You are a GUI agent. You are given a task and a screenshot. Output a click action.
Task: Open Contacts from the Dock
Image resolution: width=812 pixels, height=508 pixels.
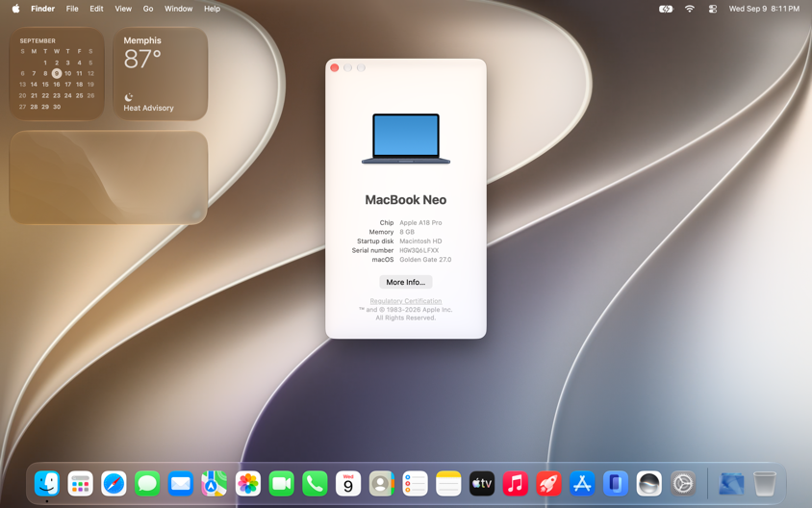[382, 484]
